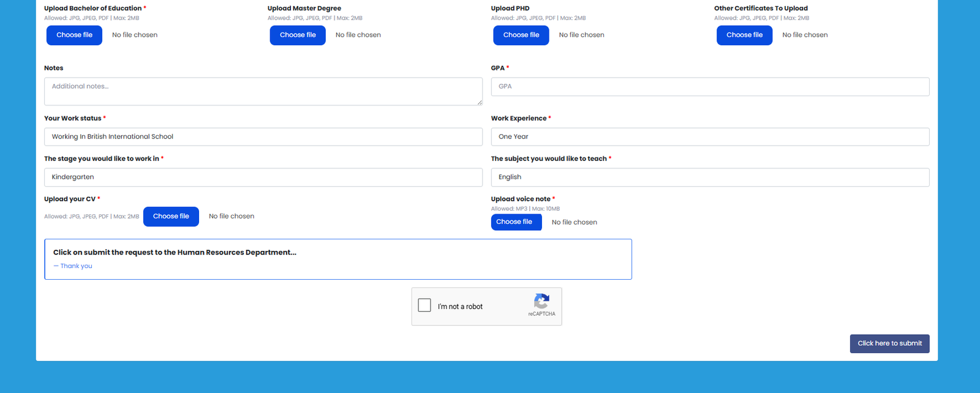Focus the Additional notes text area
Viewport: 980px width, 393px height.
263,91
